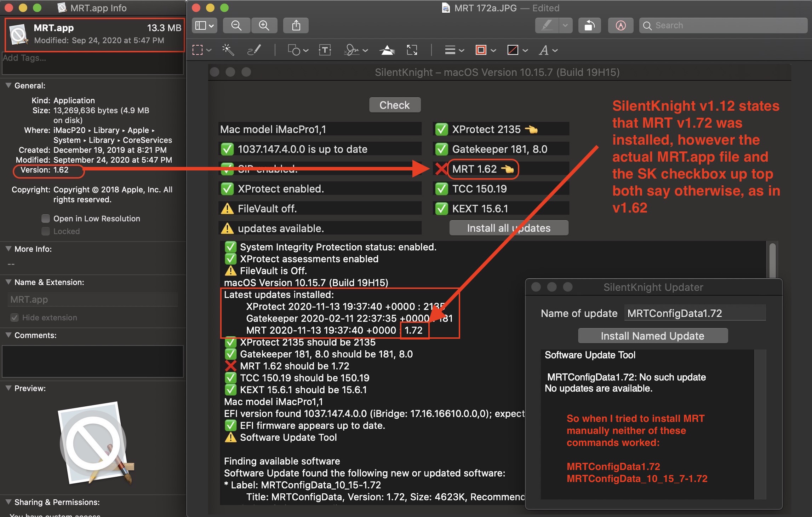
Task: Open the sidebar view mode dropdown
Action: (205, 26)
